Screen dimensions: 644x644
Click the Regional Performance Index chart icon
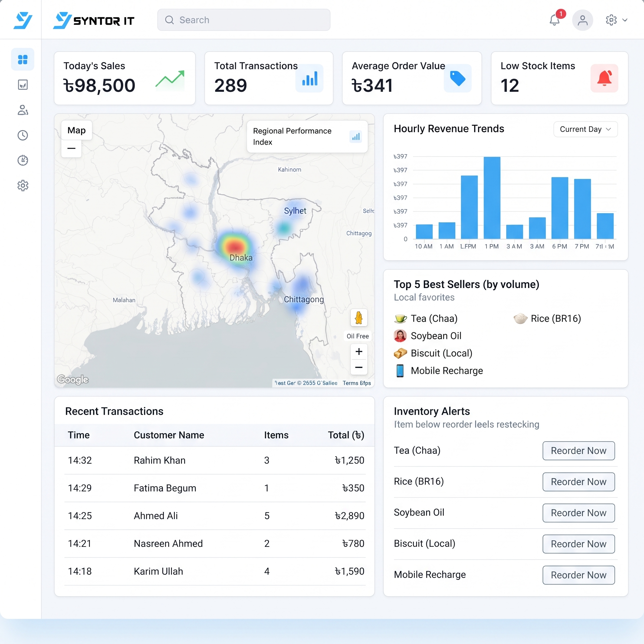(x=356, y=137)
